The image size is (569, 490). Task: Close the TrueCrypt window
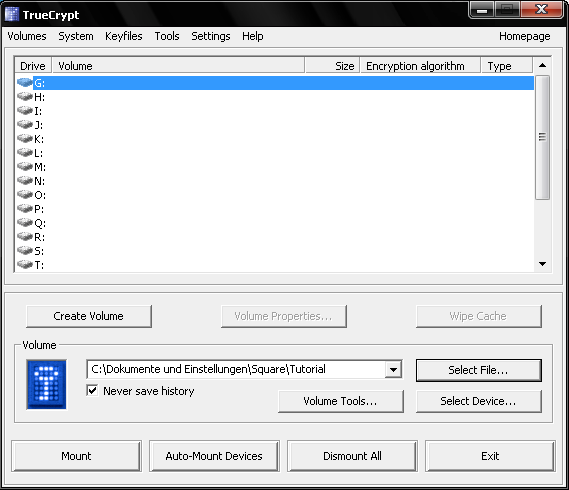pyautogui.click(x=541, y=9)
